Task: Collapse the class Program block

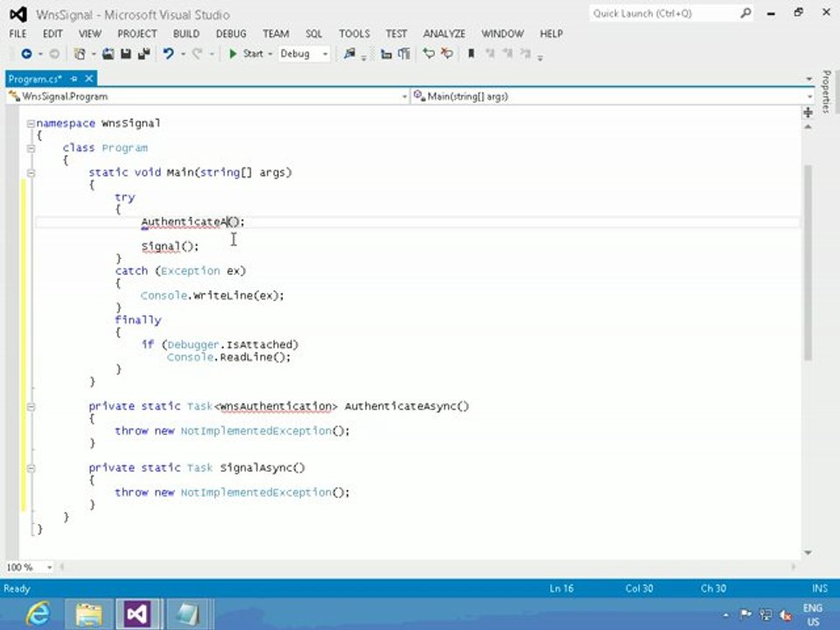Action: 31,148
